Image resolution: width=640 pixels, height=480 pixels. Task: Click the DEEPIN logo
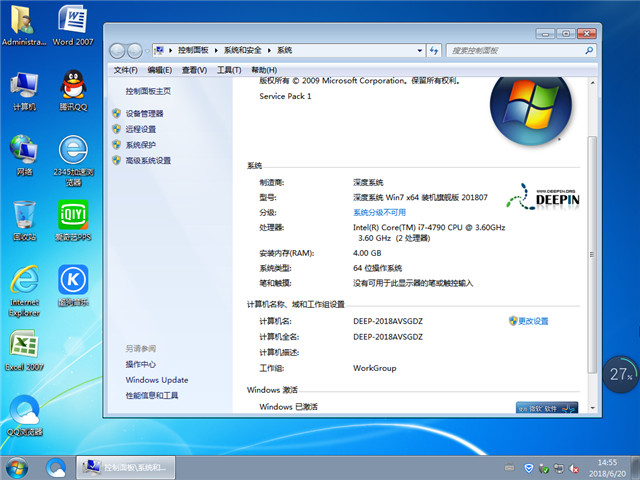(x=543, y=197)
